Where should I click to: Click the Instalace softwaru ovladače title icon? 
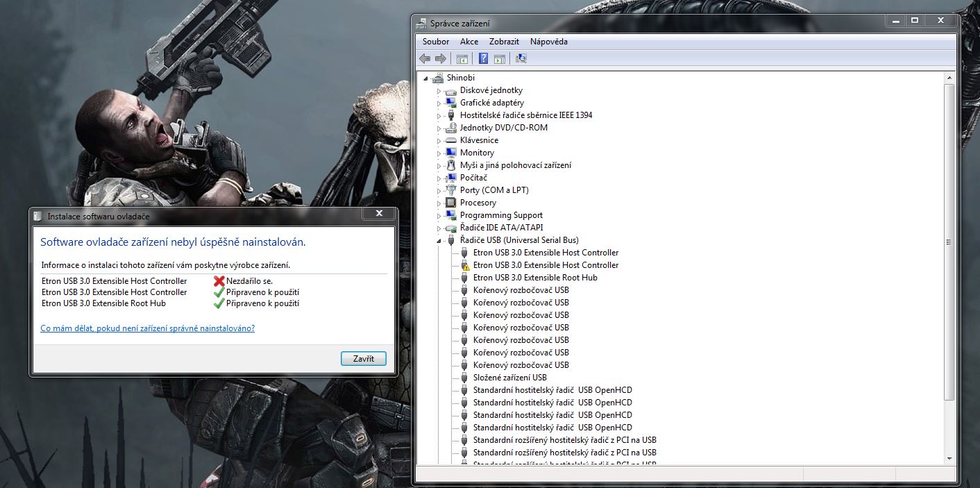[37, 216]
